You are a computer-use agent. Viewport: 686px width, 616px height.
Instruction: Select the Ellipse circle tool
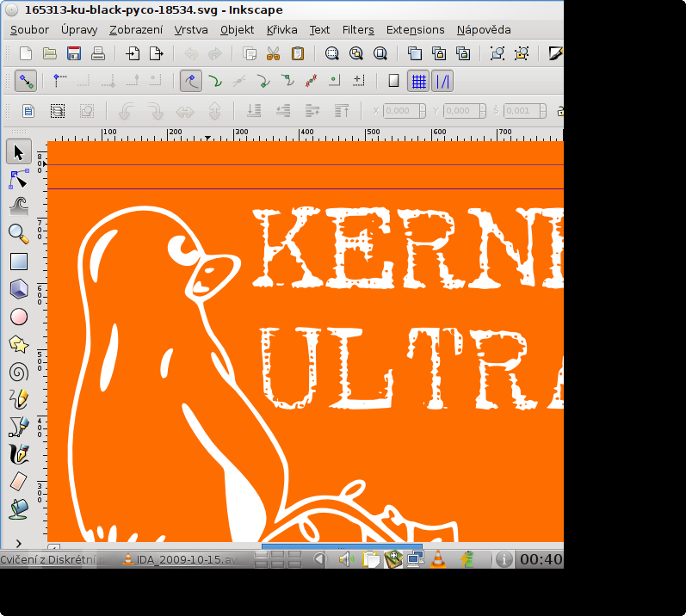pos(18,317)
